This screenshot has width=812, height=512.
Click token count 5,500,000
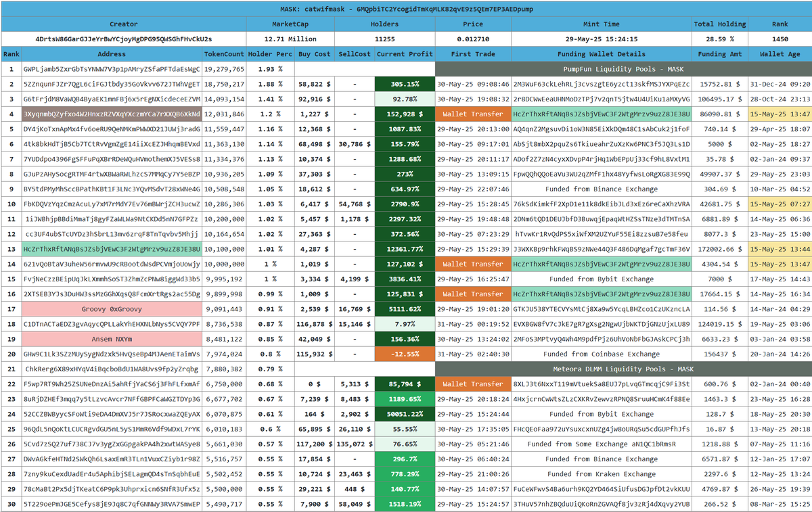pos(224,488)
